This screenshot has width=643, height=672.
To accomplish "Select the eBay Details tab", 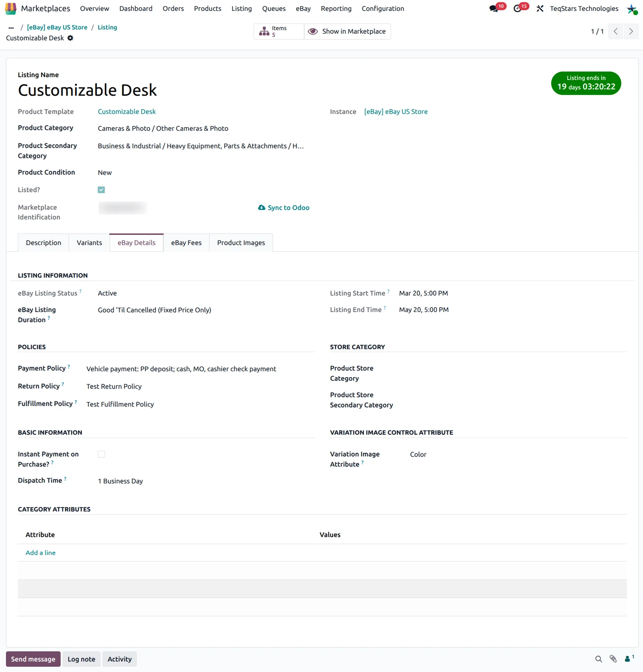I will pos(136,242).
